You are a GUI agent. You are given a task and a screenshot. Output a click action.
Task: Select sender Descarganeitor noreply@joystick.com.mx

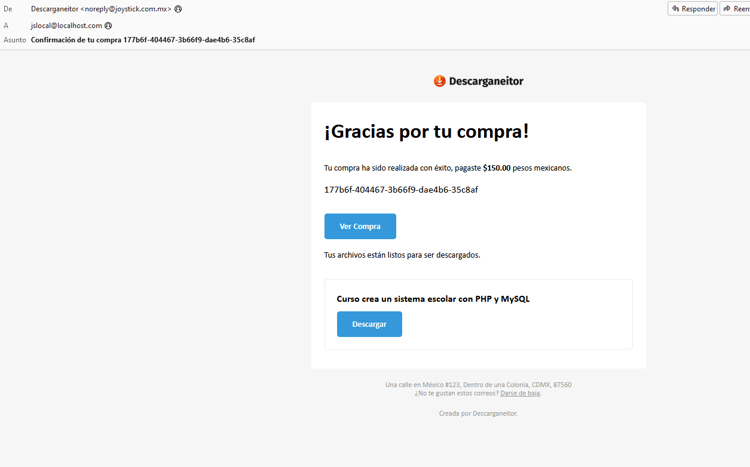101,9
